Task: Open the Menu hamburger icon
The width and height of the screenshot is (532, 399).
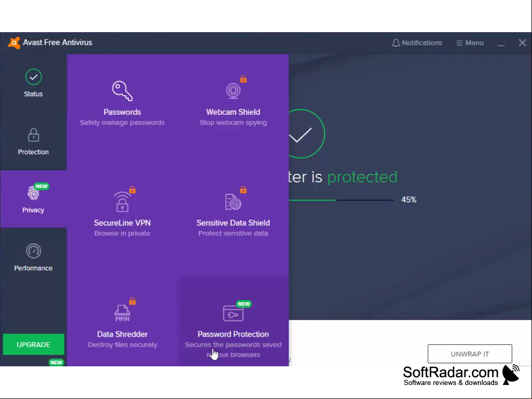Action: coord(459,43)
